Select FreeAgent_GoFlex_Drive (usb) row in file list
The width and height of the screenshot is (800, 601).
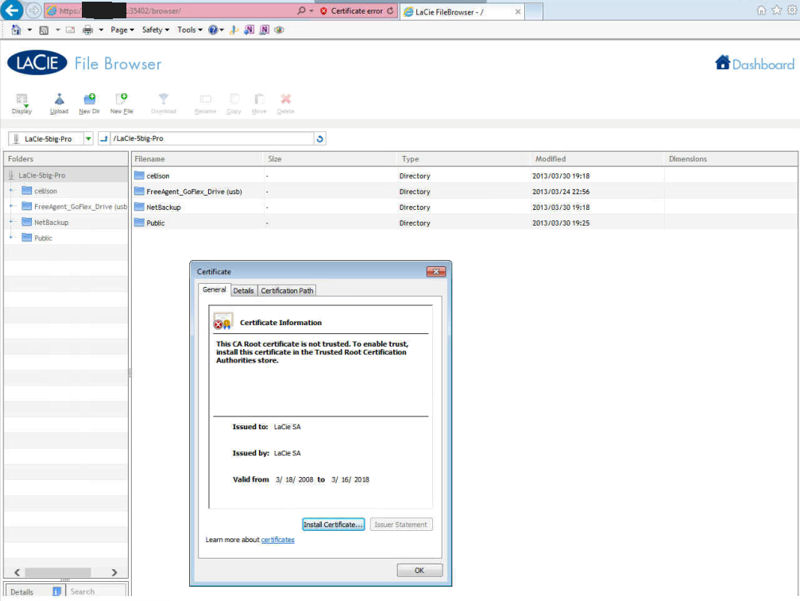[x=464, y=191]
